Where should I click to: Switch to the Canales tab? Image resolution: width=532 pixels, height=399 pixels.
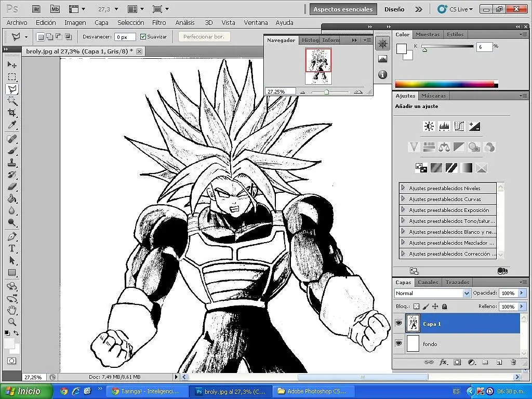click(x=428, y=282)
